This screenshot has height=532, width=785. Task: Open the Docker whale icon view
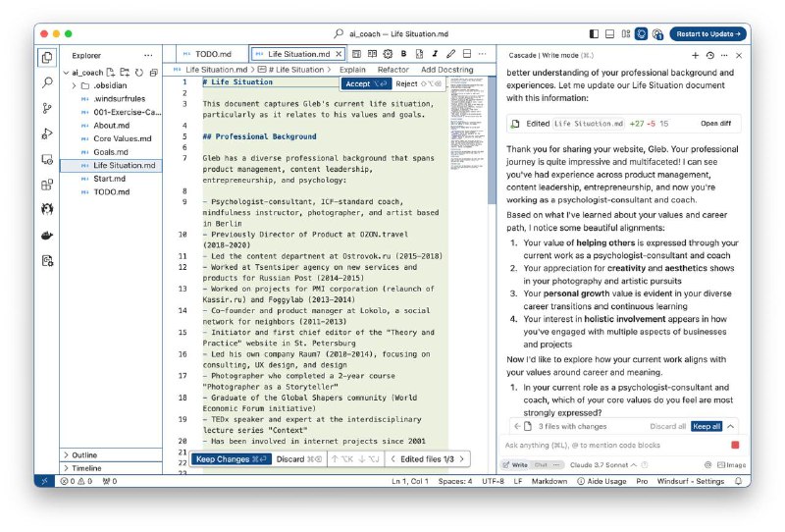pyautogui.click(x=47, y=235)
